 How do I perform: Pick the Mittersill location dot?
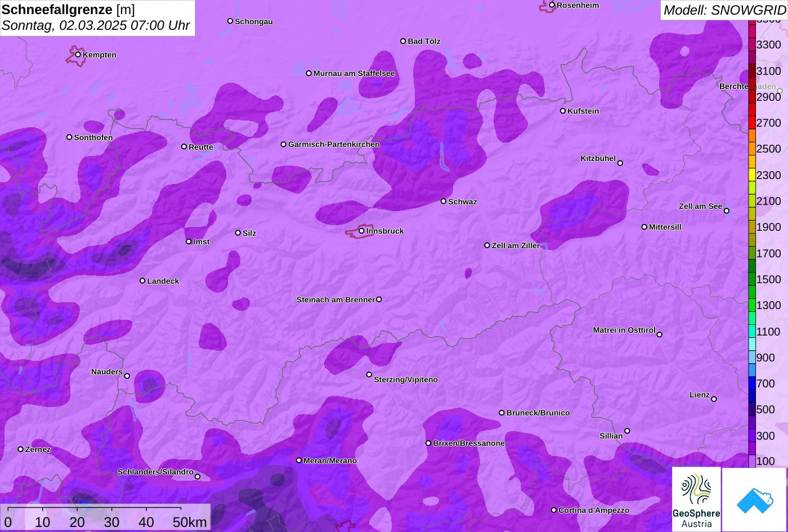[644, 227]
